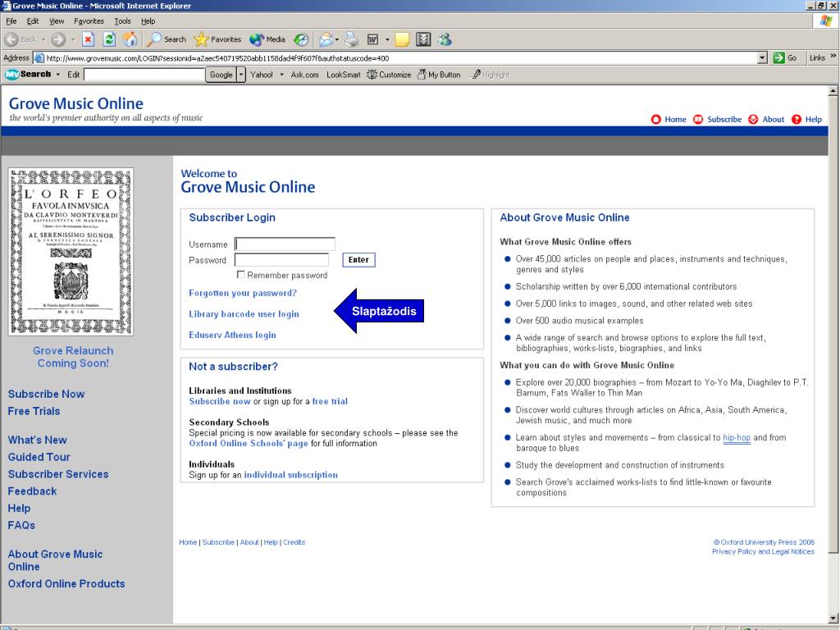Click the Enter button to log in
This screenshot has height=630, width=840.
point(359,260)
